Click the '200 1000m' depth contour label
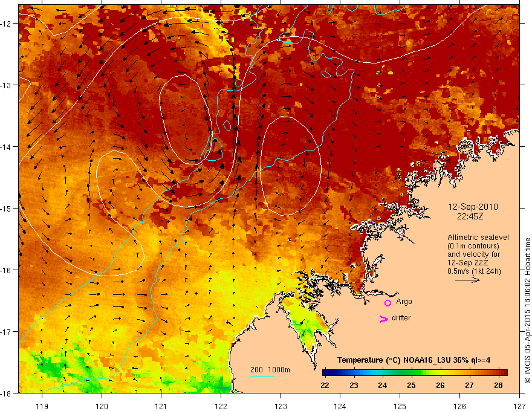Viewport: 532px width, 411px height. pyautogui.click(x=270, y=370)
